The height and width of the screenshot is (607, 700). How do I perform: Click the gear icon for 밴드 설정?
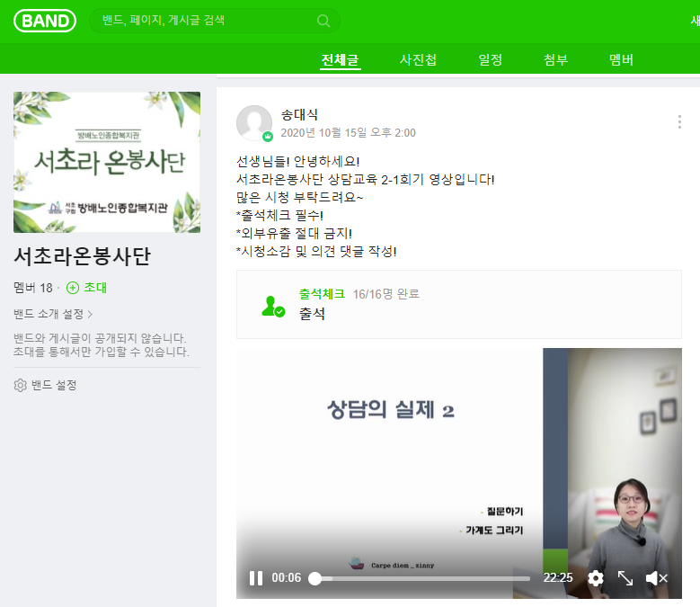click(20, 385)
